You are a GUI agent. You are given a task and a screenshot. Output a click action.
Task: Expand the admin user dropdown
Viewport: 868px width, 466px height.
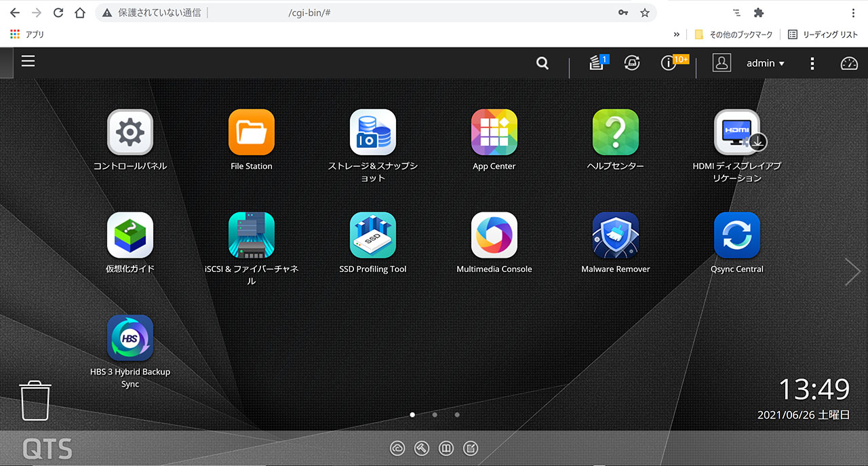pos(765,63)
